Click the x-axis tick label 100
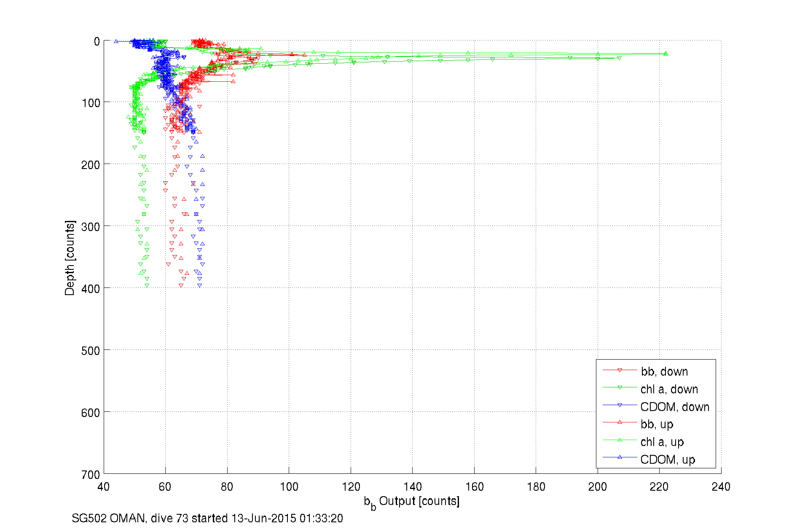 [289, 487]
